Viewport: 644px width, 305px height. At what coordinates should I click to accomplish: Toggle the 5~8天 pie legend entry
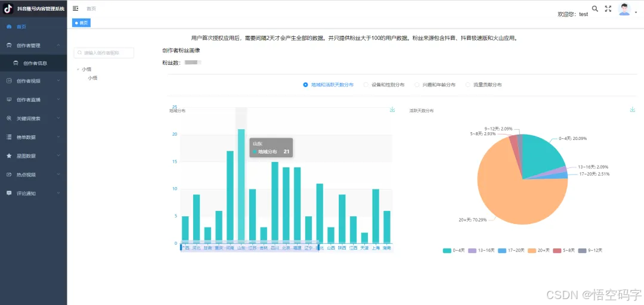point(563,250)
